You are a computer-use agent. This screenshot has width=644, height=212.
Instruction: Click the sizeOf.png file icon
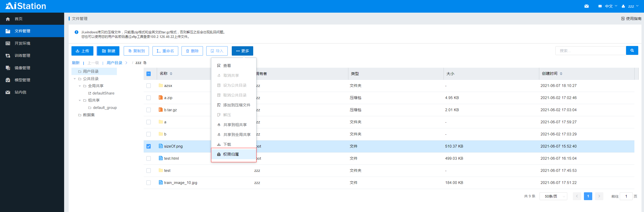pyautogui.click(x=161, y=146)
